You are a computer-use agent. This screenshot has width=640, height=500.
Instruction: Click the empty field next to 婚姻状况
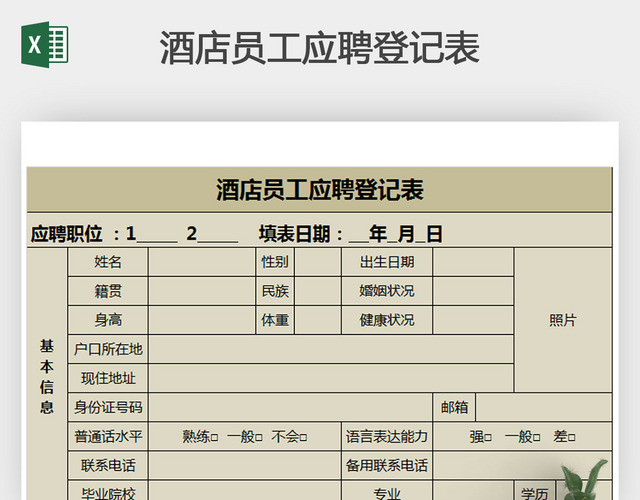coord(473,291)
